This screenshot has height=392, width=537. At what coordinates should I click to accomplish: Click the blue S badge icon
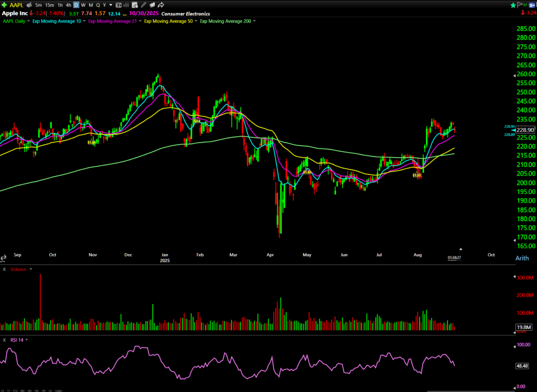coord(532,5)
